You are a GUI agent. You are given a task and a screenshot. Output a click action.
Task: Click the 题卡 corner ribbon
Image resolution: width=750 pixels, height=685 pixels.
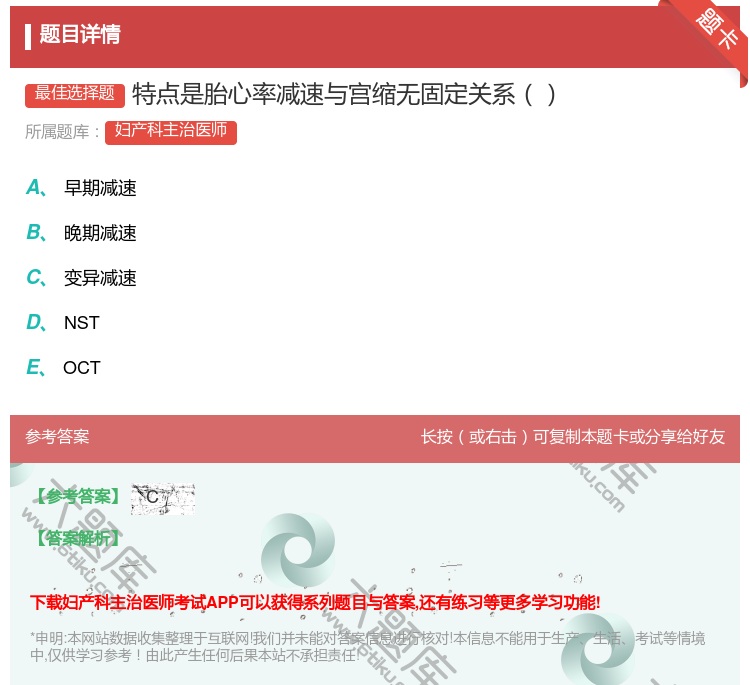pyautogui.click(x=718, y=28)
